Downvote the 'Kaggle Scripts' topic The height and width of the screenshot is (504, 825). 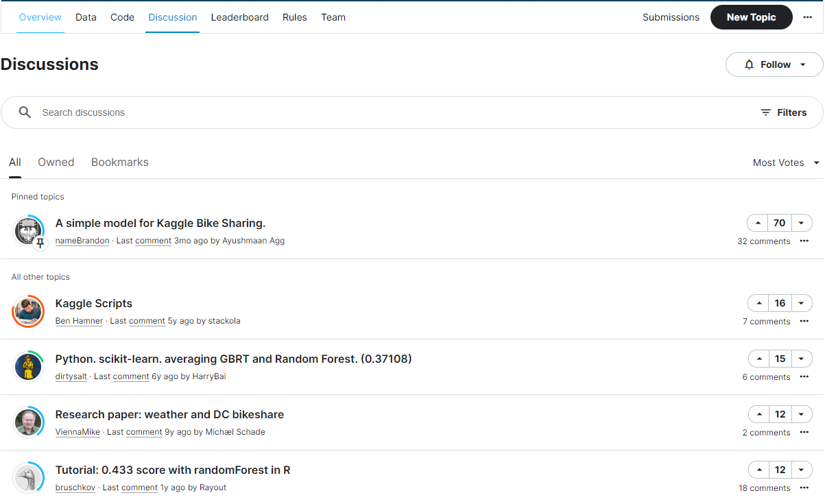point(802,303)
